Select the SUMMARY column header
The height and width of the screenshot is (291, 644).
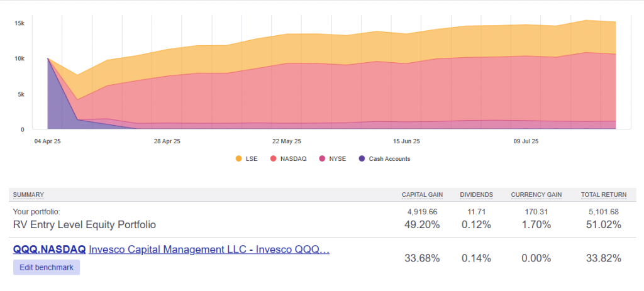(28, 195)
